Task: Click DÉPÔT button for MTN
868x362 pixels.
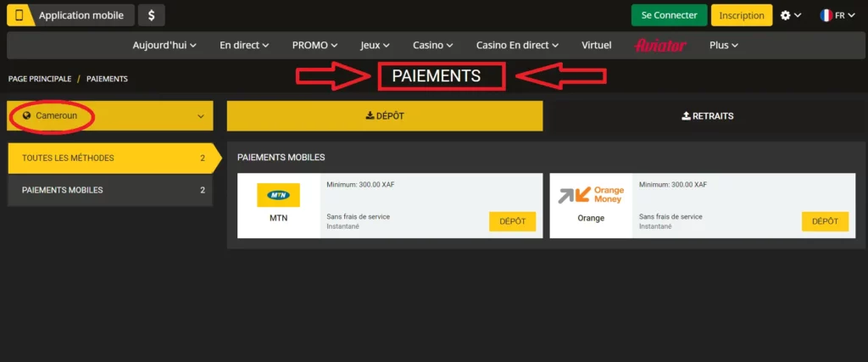Action: pyautogui.click(x=513, y=221)
